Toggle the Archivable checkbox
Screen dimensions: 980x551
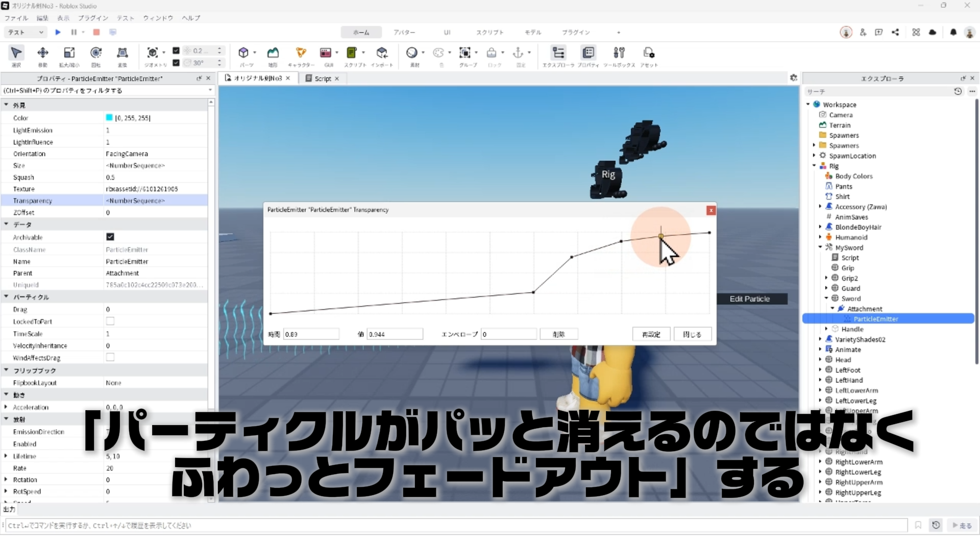(110, 237)
